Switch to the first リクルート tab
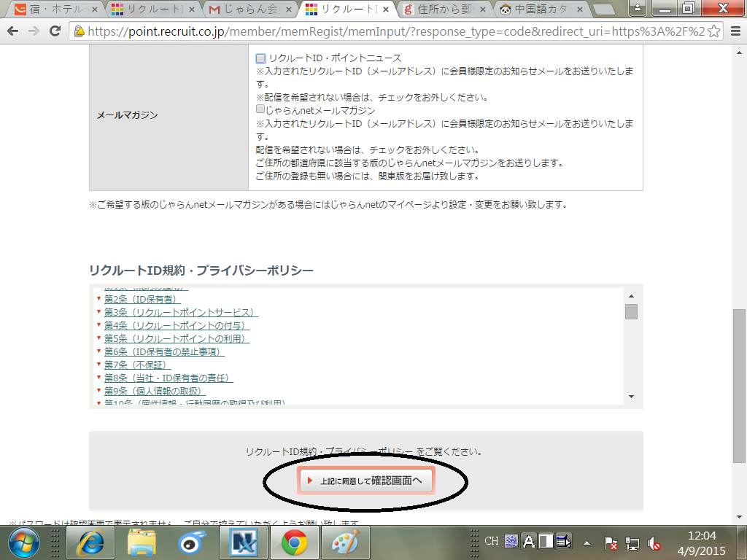The image size is (747, 560). pos(152,9)
